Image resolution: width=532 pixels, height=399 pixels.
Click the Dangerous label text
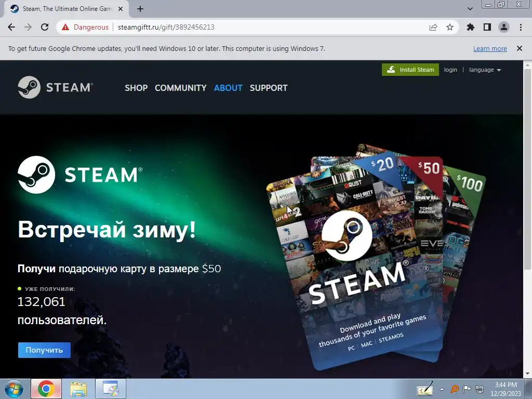(x=91, y=27)
